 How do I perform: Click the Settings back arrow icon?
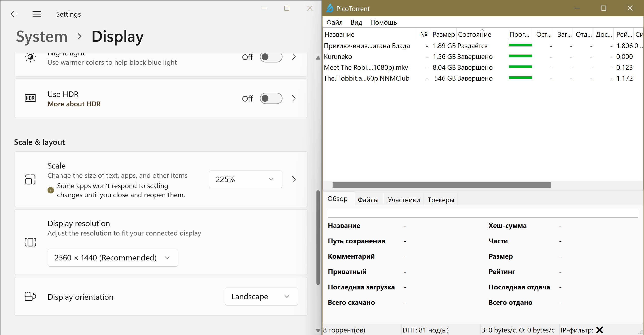coord(14,14)
